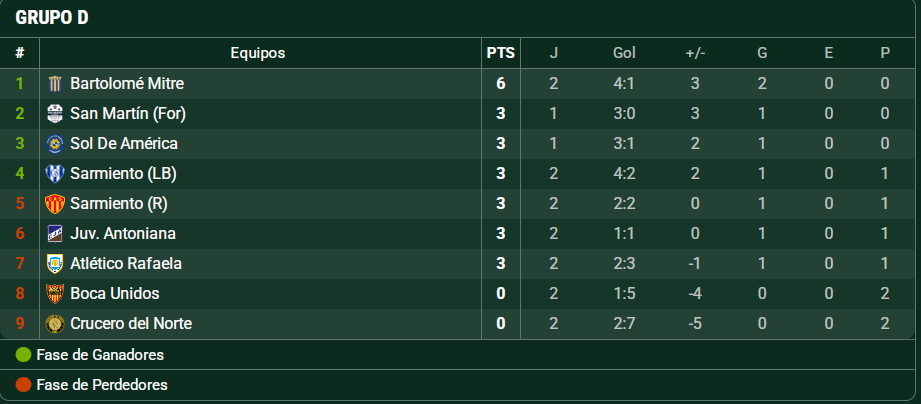Sort the table by PTS column
The image size is (921, 404).
coord(500,53)
